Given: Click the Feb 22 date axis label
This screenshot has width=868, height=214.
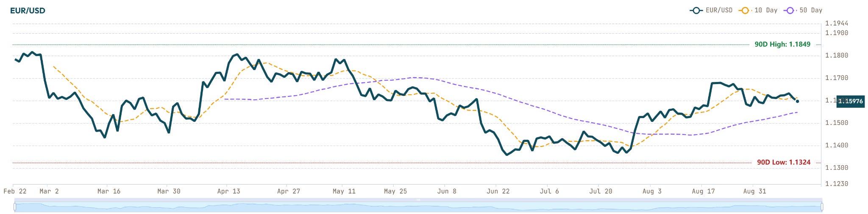Looking at the screenshot, I should click(x=15, y=191).
